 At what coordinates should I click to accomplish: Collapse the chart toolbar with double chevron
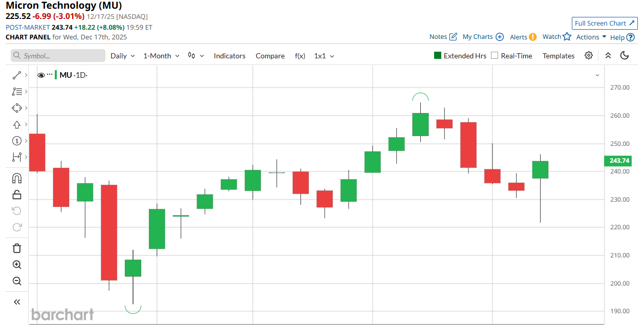point(608,55)
